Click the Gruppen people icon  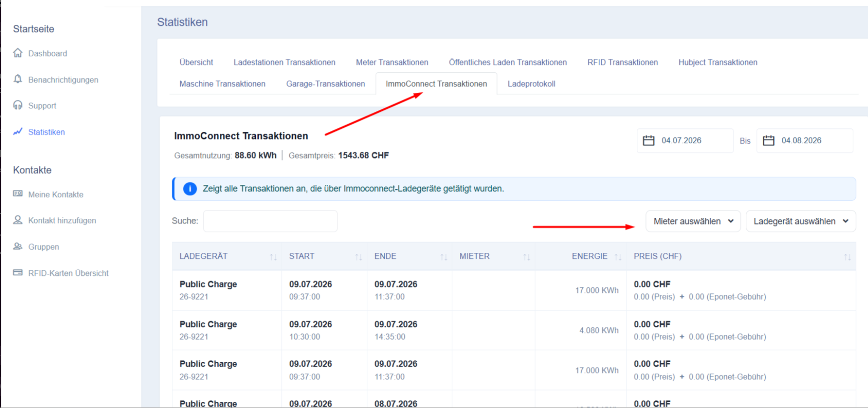(x=18, y=246)
